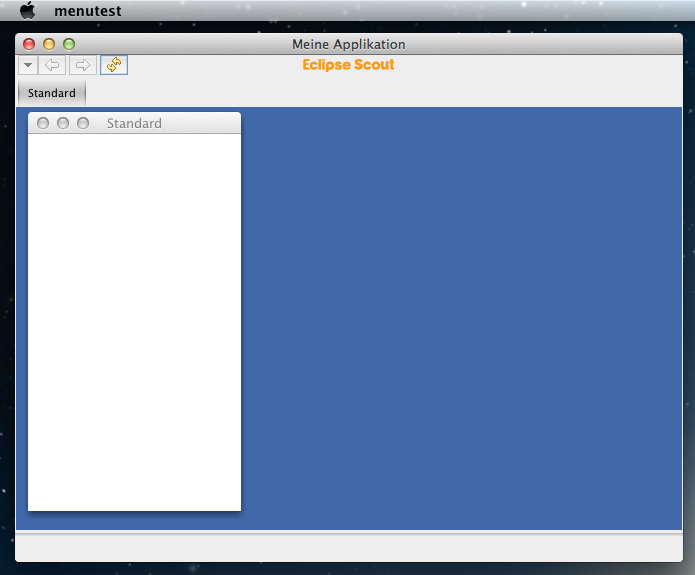Select the Standard tab
Viewport: 695px width, 575px height.
click(x=51, y=93)
